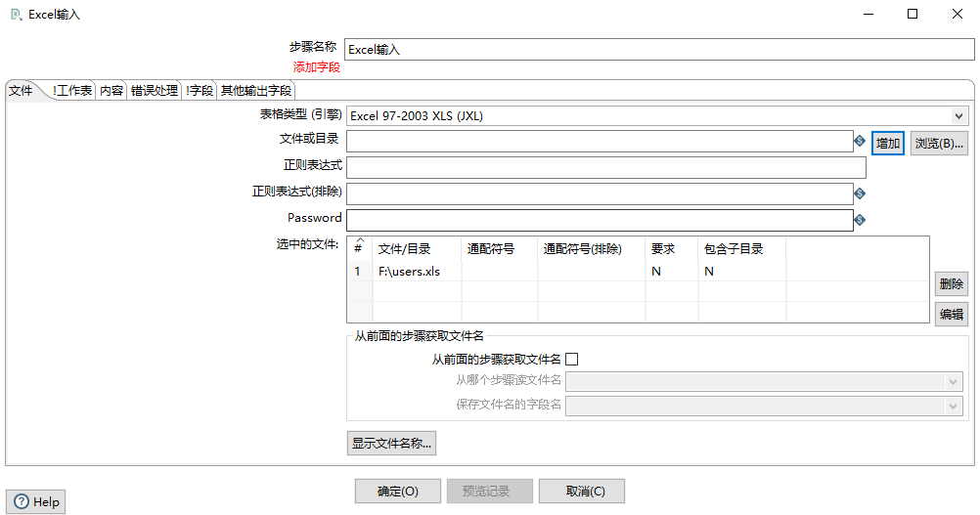Minimize the Excel输入 window

(x=869, y=14)
